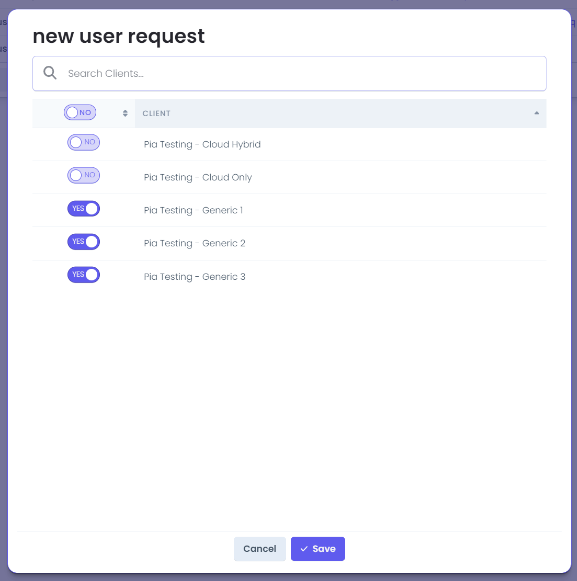This screenshot has width=577, height=581.
Task: Enable the Pia Testing - Cloud Hybrid toggle
Action: pos(83,142)
